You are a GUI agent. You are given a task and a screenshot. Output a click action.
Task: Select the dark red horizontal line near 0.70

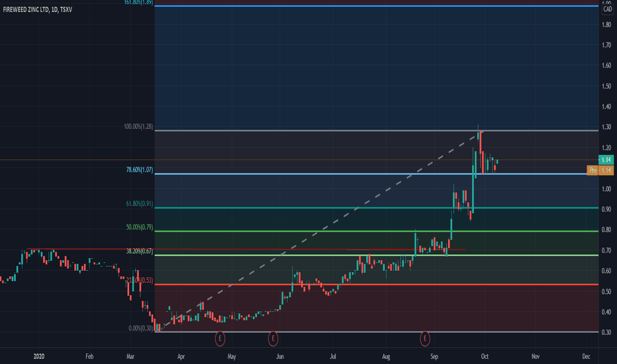(x=246, y=249)
